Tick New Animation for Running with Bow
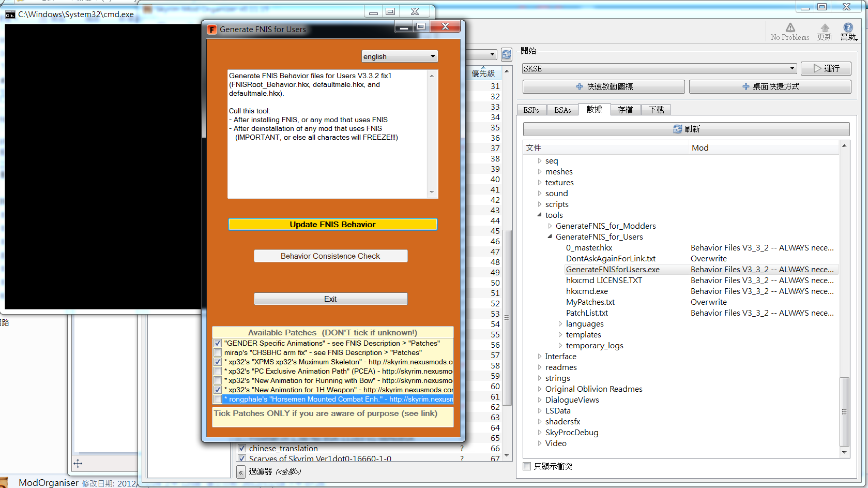This screenshot has width=868, height=488. point(218,380)
